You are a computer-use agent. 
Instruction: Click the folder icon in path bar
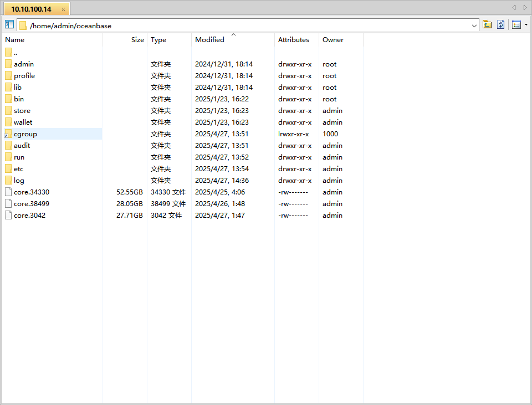23,25
